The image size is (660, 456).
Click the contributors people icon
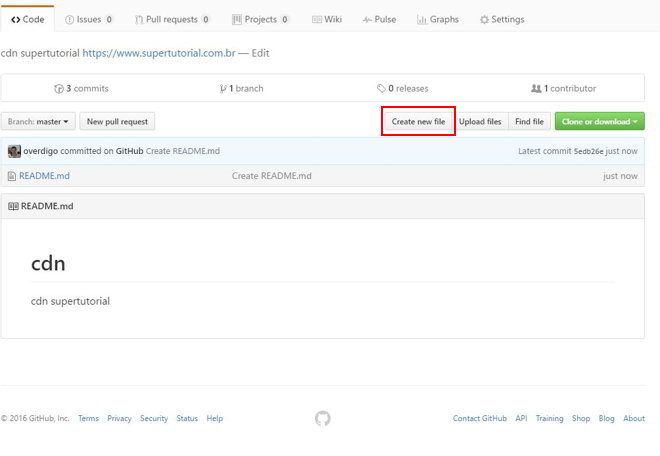pyautogui.click(x=536, y=88)
